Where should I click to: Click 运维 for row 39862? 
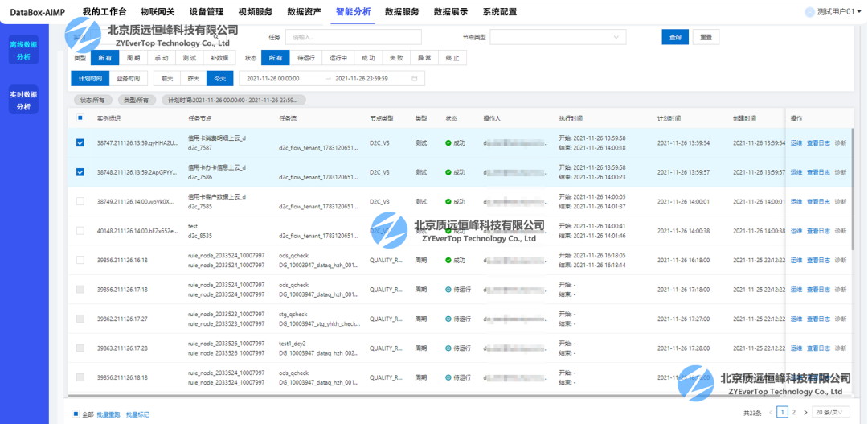796,319
